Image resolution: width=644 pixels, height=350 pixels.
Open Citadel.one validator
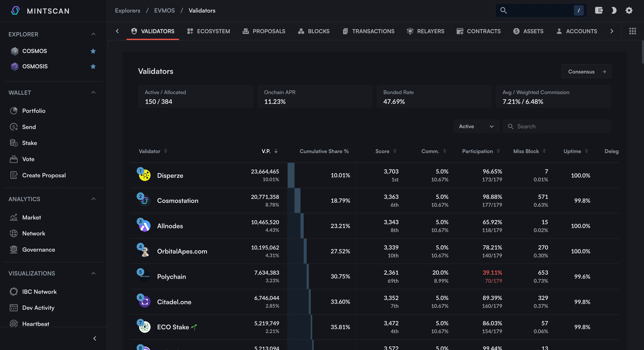[x=174, y=302]
